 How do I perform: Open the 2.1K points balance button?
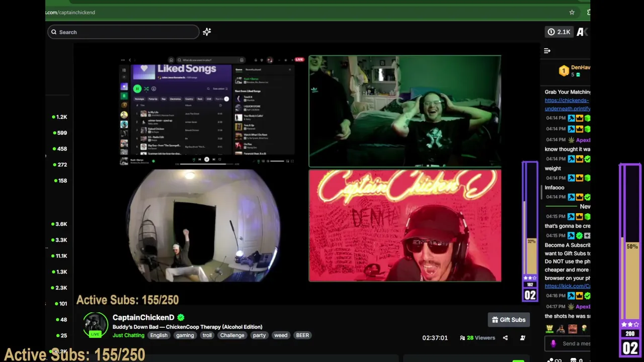pyautogui.click(x=559, y=32)
